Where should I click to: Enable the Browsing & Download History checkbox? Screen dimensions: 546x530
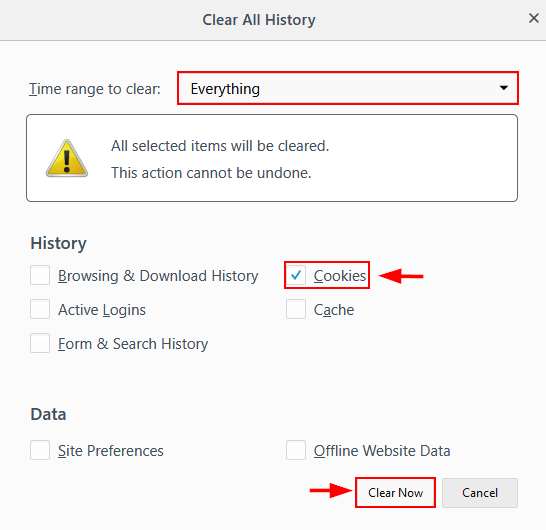pyautogui.click(x=40, y=275)
